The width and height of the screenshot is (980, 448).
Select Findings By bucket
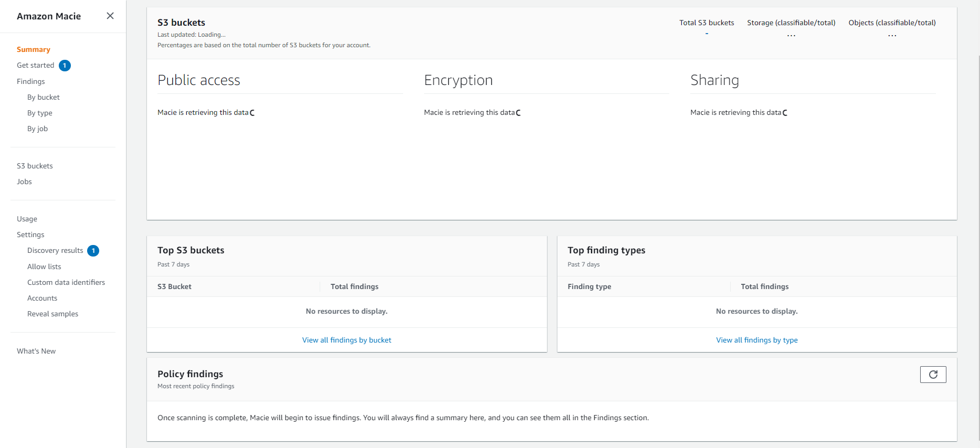coord(44,97)
